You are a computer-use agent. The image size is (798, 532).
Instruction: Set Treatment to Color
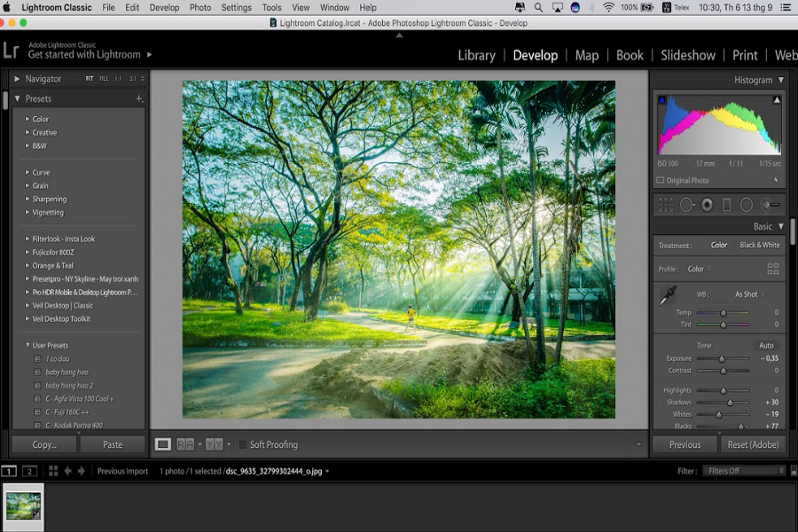718,245
